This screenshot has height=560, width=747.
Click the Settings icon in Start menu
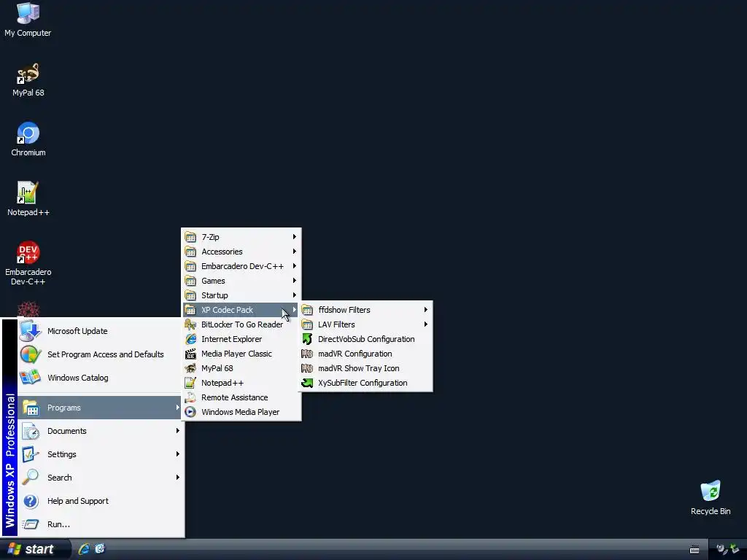pos(31,454)
